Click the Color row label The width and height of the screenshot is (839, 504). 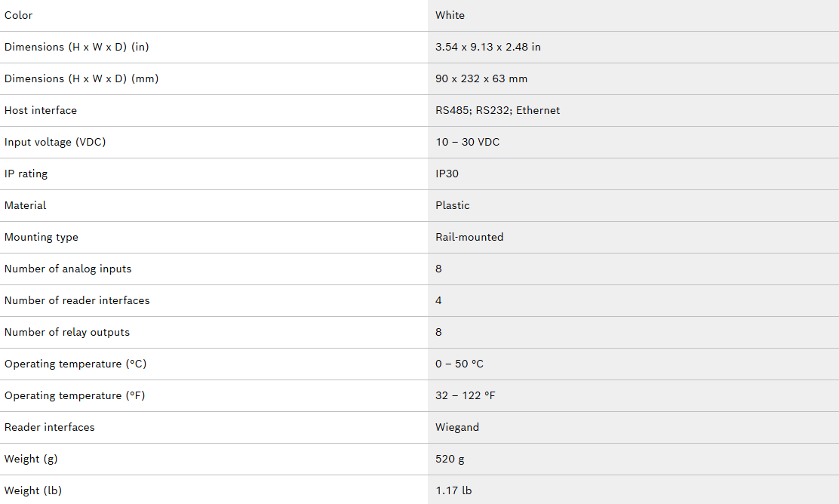(x=19, y=15)
